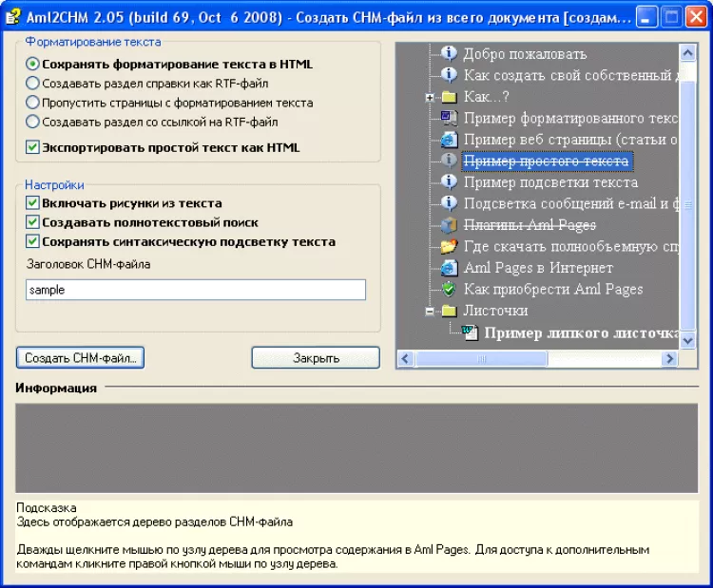
Task: Click the green shield icon for Как приобрести
Action: click(x=449, y=289)
